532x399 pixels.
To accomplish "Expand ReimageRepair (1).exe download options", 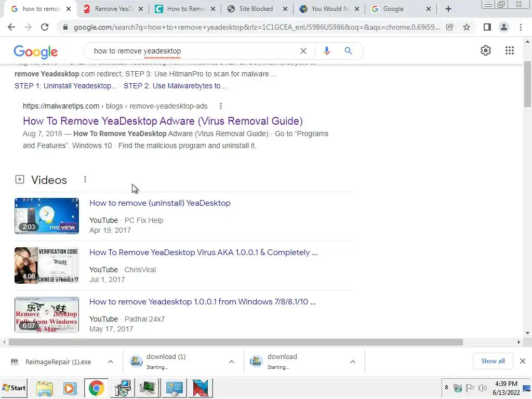I will (x=111, y=362).
